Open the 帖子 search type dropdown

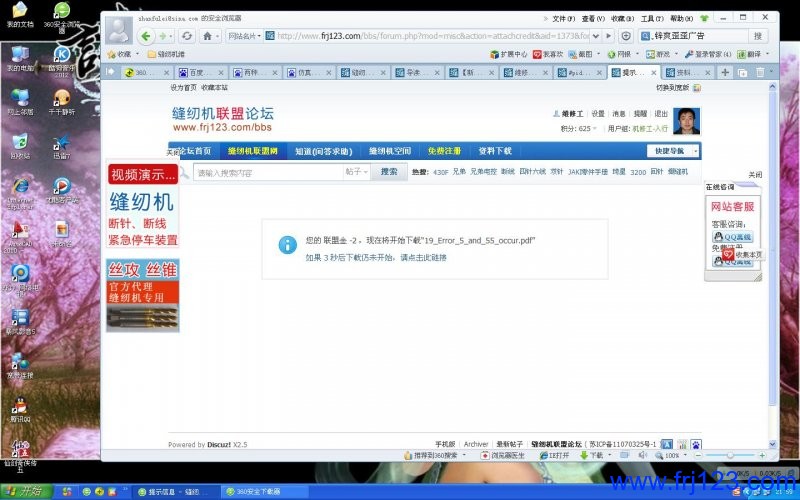356,172
